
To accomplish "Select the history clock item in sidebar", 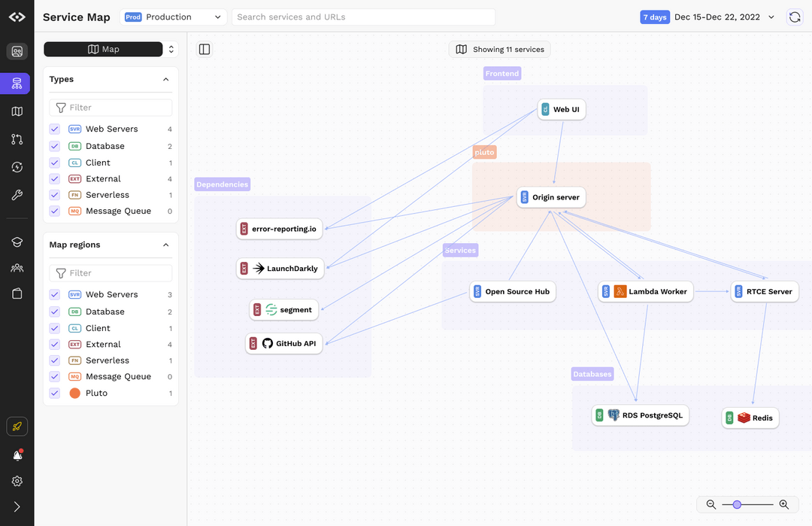I will pos(17,166).
